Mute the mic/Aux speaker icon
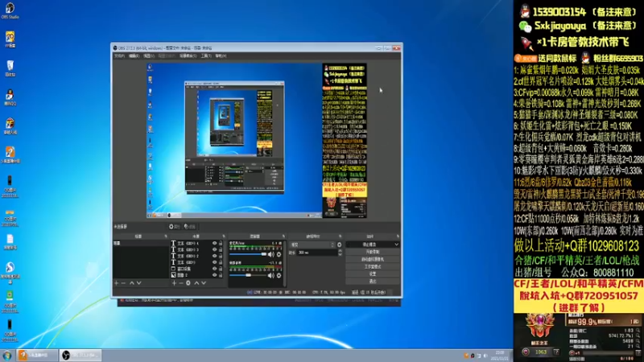 (271, 254)
